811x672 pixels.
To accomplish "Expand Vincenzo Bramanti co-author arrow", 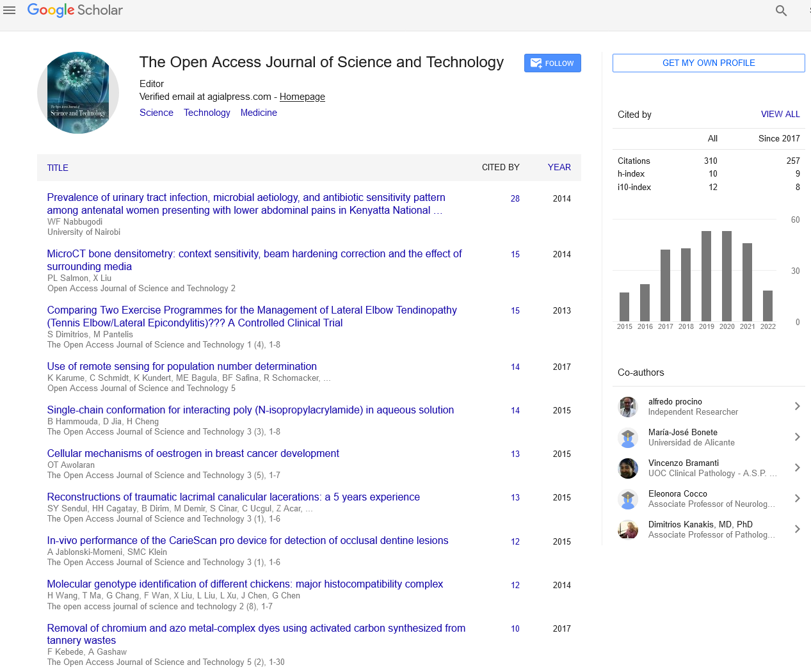I will (x=797, y=468).
